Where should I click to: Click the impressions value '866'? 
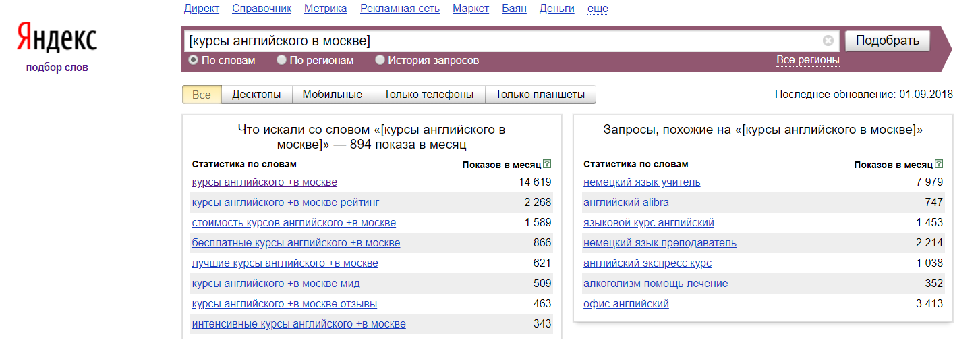[x=542, y=243]
